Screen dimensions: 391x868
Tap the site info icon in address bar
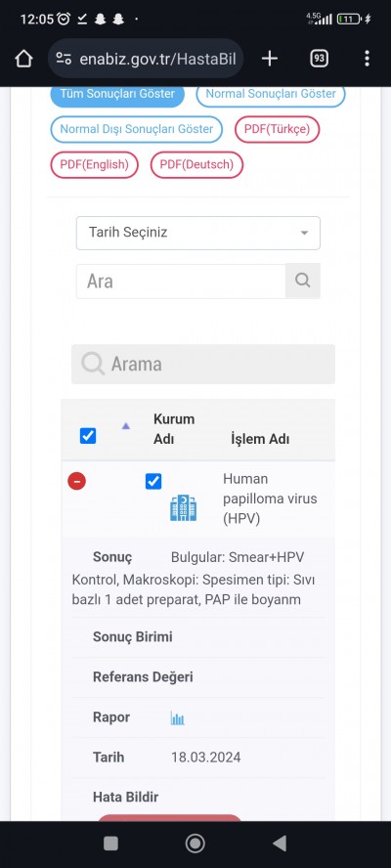(x=64, y=59)
